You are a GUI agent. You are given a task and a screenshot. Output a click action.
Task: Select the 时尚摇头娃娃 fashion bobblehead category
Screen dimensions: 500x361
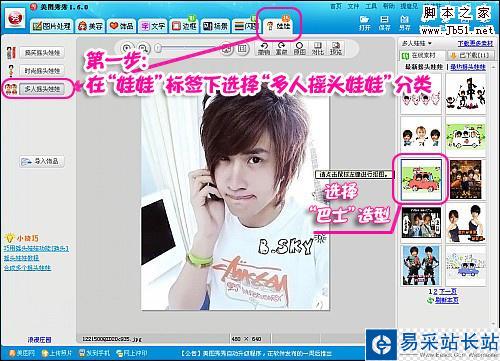point(42,71)
